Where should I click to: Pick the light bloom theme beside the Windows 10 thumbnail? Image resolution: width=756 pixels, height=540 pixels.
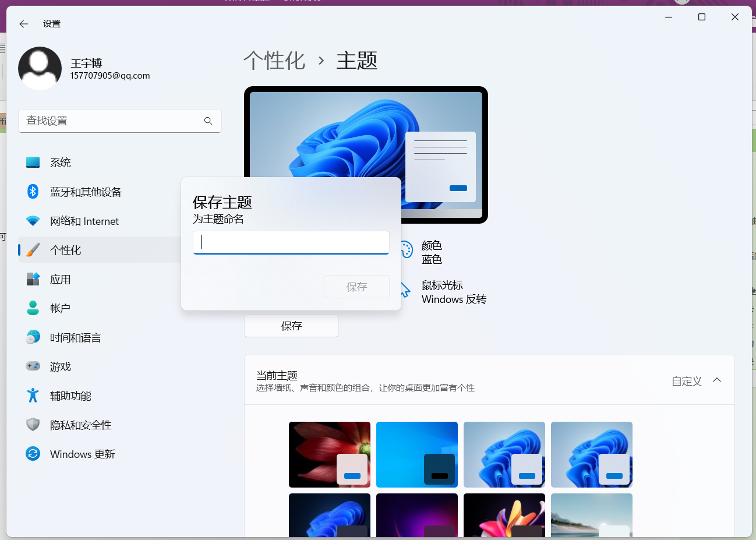coord(504,454)
